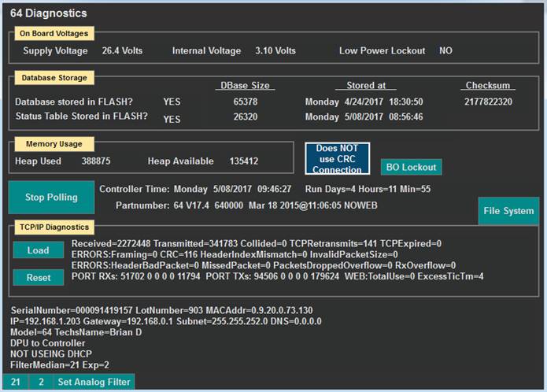The width and height of the screenshot is (547, 392).
Task: Click the Database Storage section label
Action: point(54,78)
